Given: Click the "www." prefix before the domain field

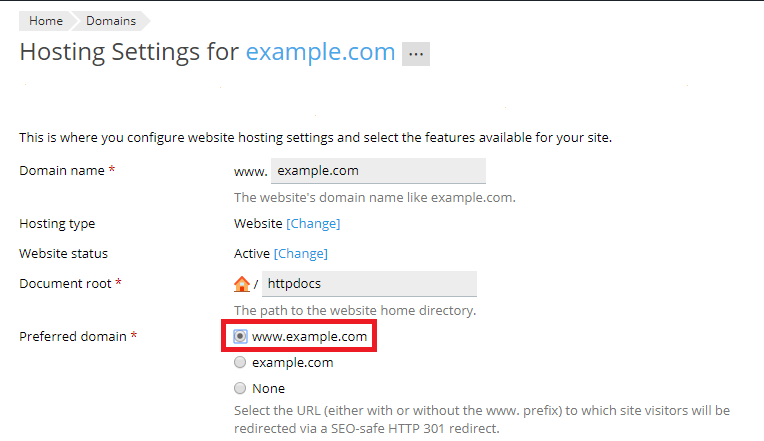Looking at the screenshot, I should tap(250, 172).
